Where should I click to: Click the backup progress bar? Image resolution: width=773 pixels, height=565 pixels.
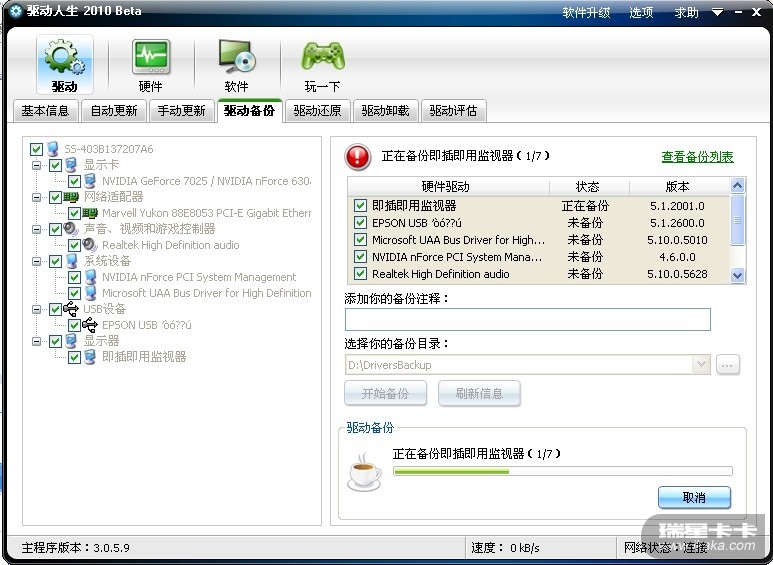pos(562,472)
